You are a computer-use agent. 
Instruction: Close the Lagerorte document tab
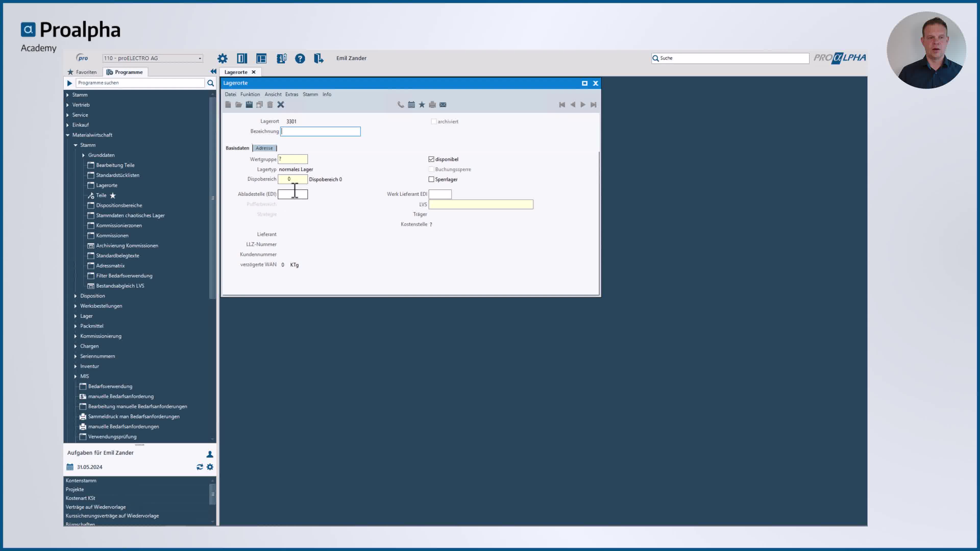tap(254, 72)
